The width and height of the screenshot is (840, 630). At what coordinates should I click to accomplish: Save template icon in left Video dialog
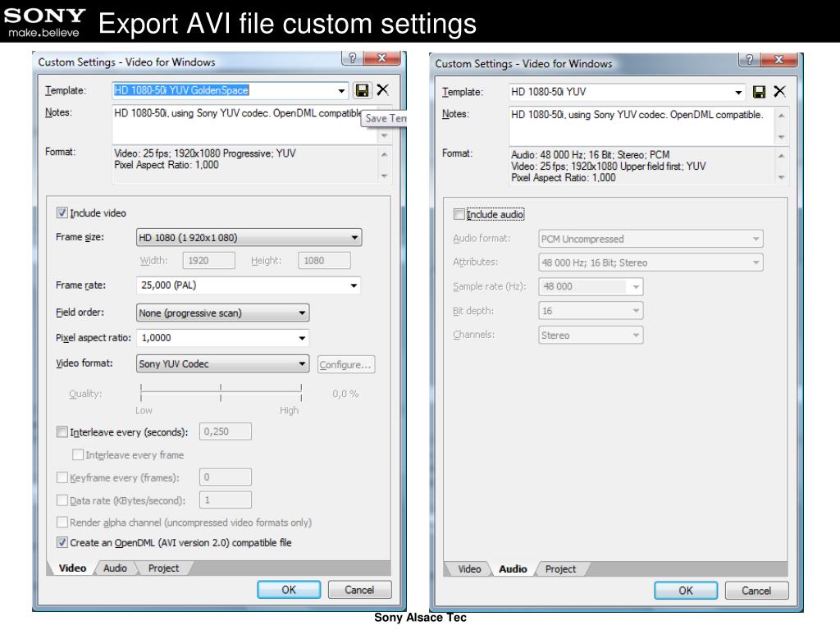point(362,90)
